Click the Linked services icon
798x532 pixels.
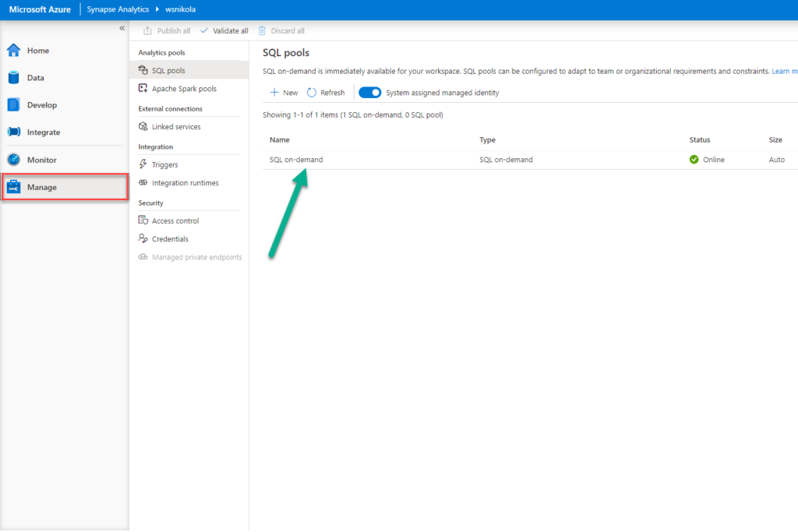(x=143, y=127)
